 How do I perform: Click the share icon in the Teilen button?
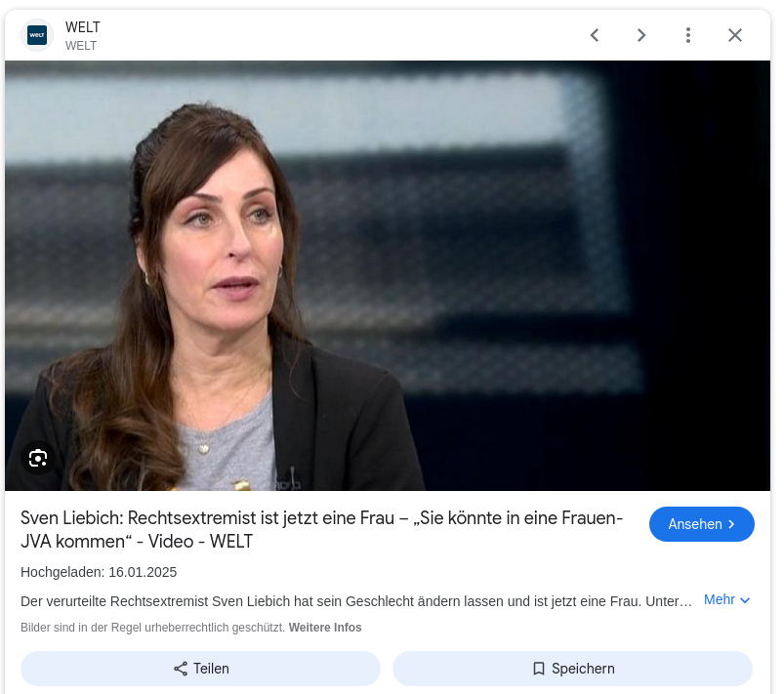tap(181, 669)
